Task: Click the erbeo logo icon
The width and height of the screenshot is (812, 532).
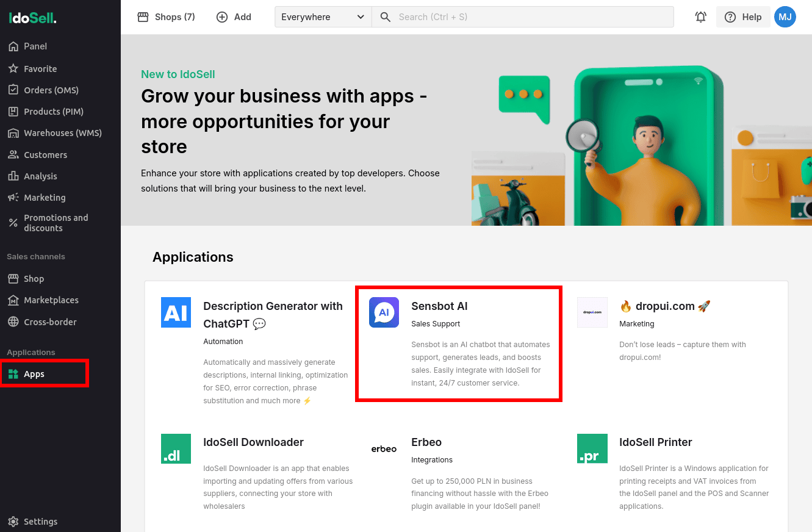Action: point(384,449)
